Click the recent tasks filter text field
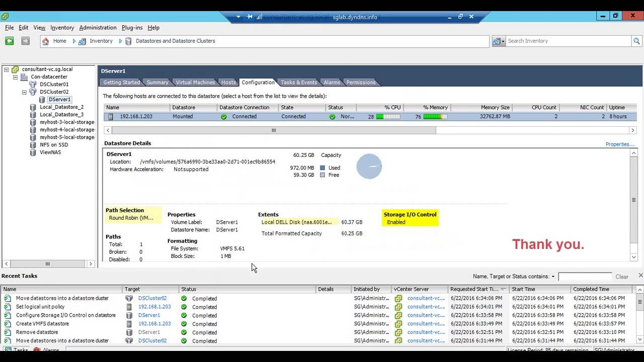 (585, 277)
